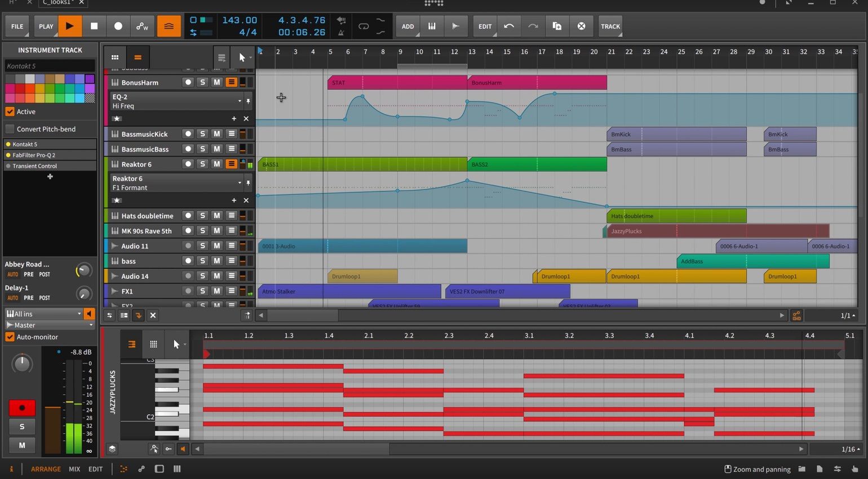Click the arranger horizontal scrollbar
This screenshot has height=479, width=868.
(x=303, y=316)
